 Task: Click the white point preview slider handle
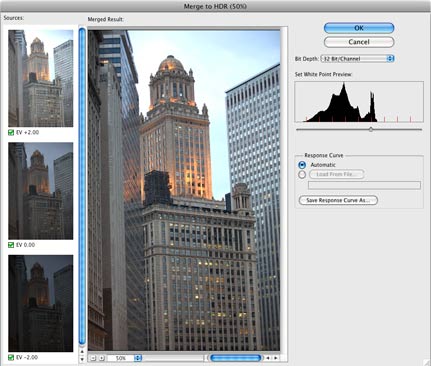[x=371, y=129]
